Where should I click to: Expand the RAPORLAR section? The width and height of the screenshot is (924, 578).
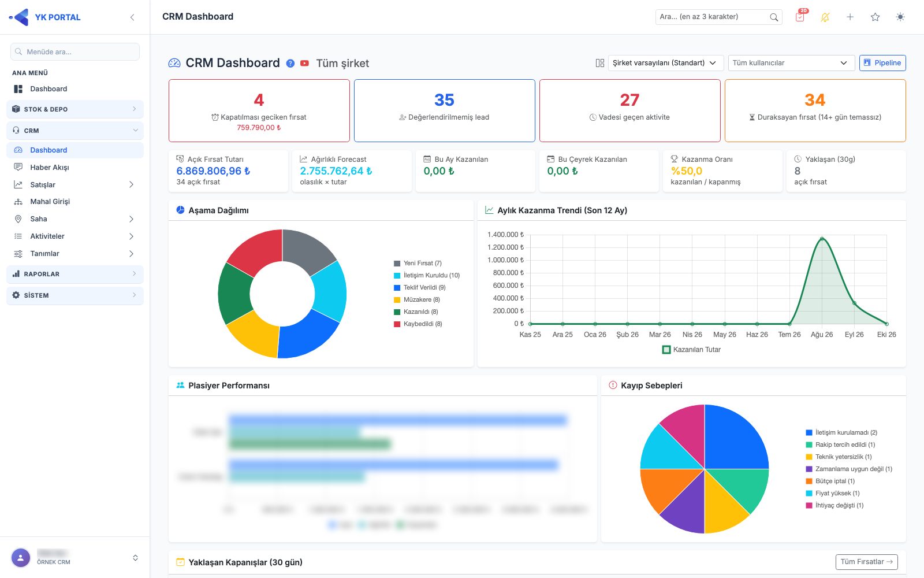tap(75, 274)
